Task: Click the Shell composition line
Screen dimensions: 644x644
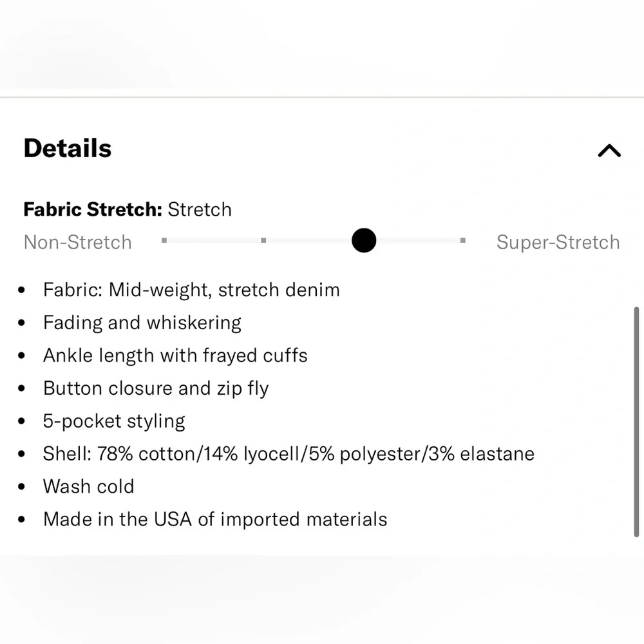Action: click(x=289, y=454)
